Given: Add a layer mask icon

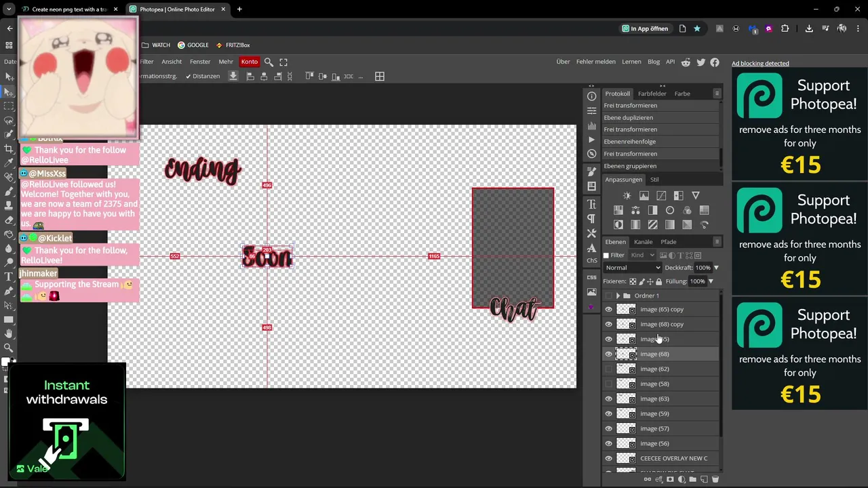Looking at the screenshot, I should [670, 479].
